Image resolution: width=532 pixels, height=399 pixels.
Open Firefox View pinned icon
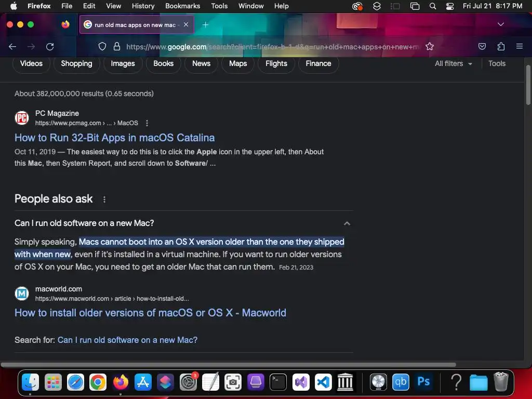pyautogui.click(x=65, y=24)
